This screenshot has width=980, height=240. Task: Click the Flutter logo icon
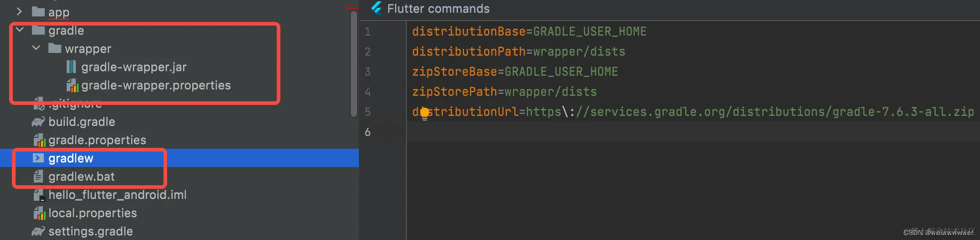376,8
